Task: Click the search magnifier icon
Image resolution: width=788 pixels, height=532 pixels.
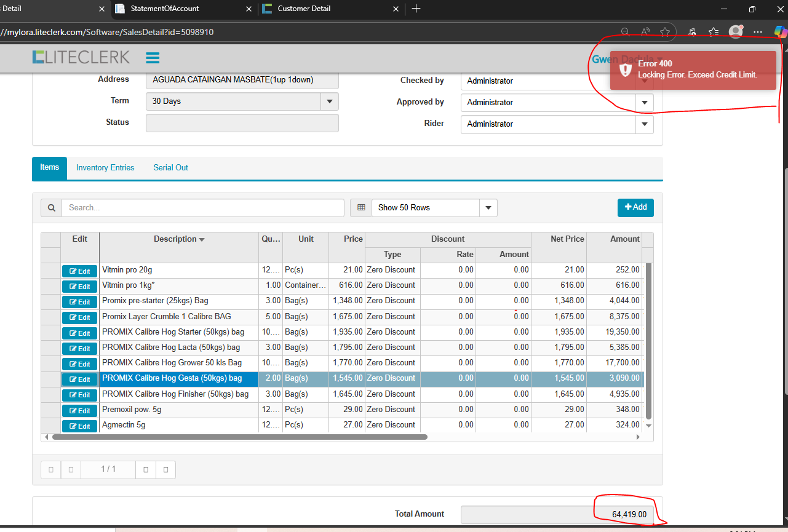Action: pyautogui.click(x=51, y=208)
